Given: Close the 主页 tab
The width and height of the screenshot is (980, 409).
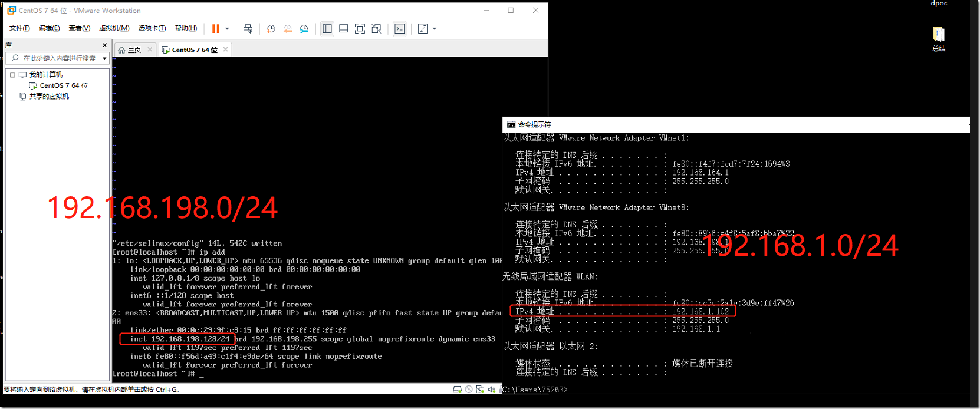Looking at the screenshot, I should [x=150, y=50].
